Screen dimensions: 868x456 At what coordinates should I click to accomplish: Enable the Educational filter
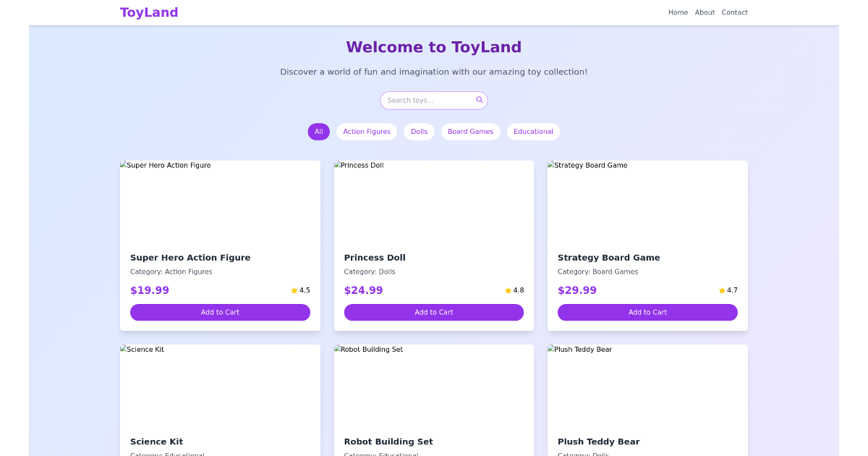(x=533, y=132)
